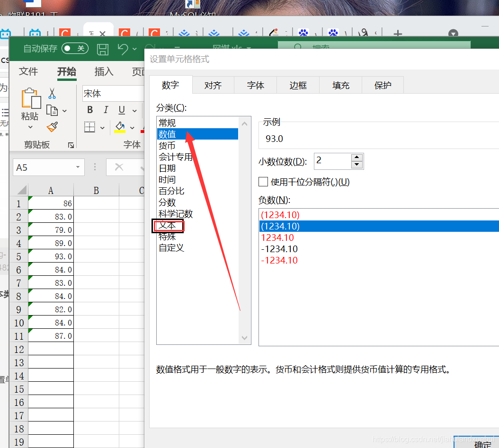
Task: Apply the yellow fill color bucket
Action: pyautogui.click(x=120, y=127)
